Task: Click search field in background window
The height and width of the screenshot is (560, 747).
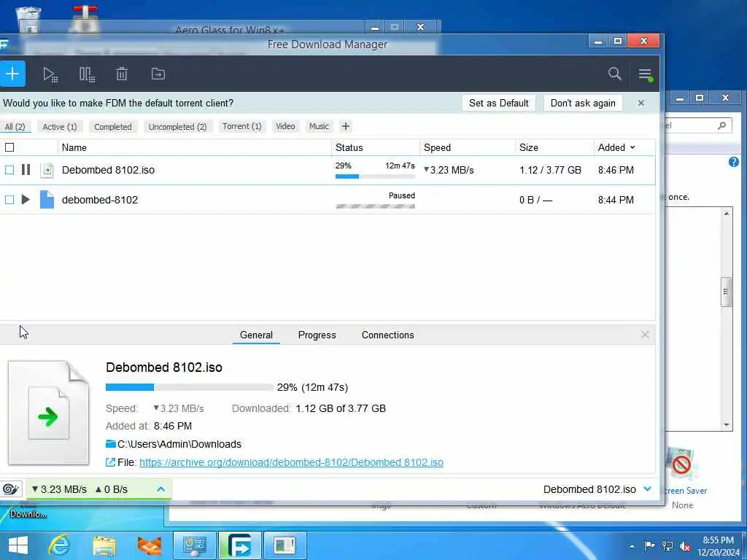Action: [698, 125]
